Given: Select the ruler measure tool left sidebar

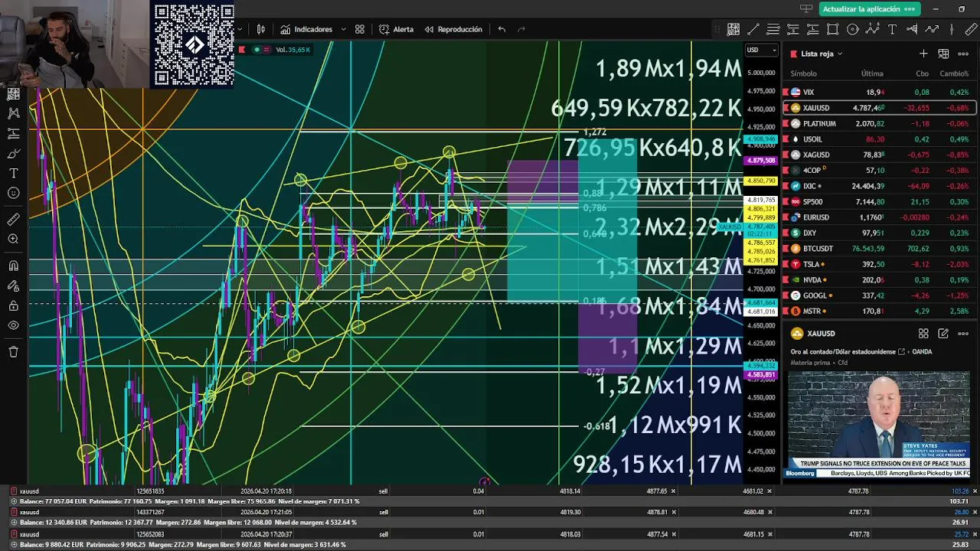Looking at the screenshot, I should (13, 220).
